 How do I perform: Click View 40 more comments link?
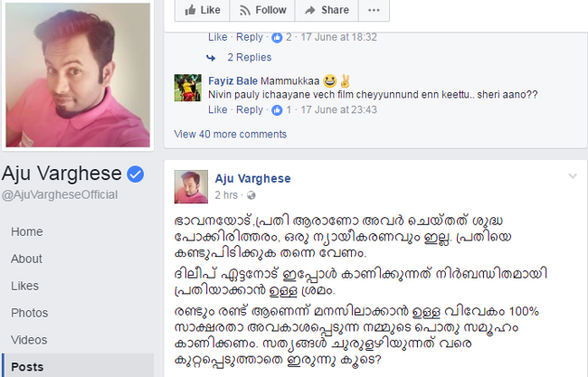(231, 134)
